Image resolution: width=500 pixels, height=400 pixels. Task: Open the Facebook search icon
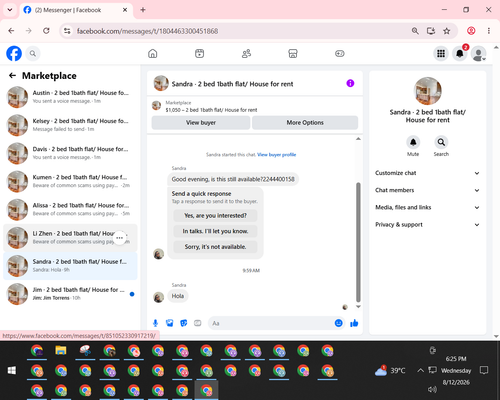pyautogui.click(x=33, y=53)
